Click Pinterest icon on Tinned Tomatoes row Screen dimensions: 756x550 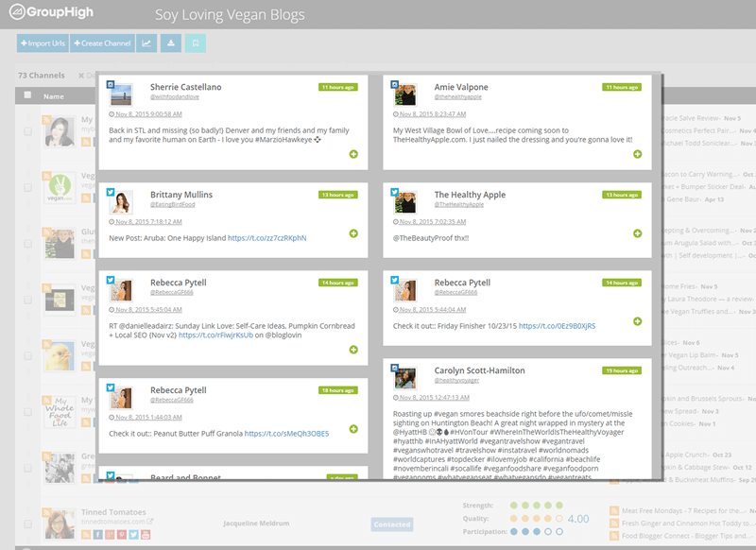click(120, 535)
